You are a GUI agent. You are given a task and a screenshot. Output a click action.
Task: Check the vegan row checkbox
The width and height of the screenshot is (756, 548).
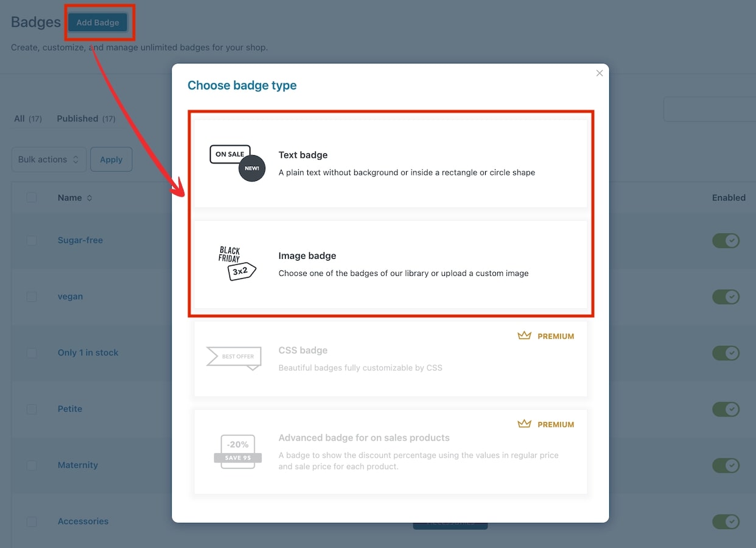click(x=32, y=297)
